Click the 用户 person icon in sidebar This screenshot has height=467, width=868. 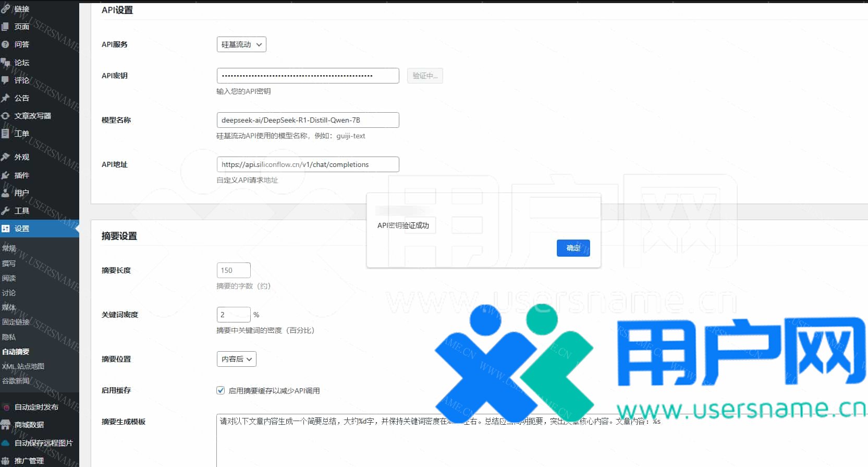(x=6, y=193)
